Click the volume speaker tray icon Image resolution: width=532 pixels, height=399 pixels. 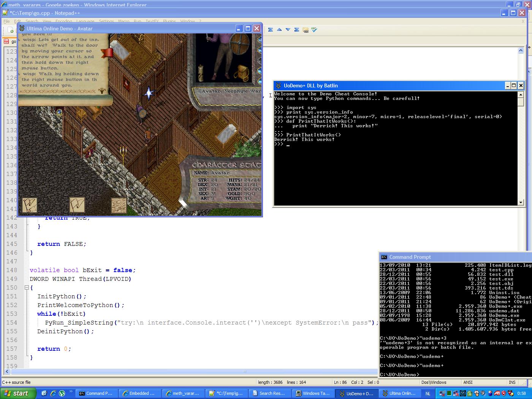tap(483, 393)
